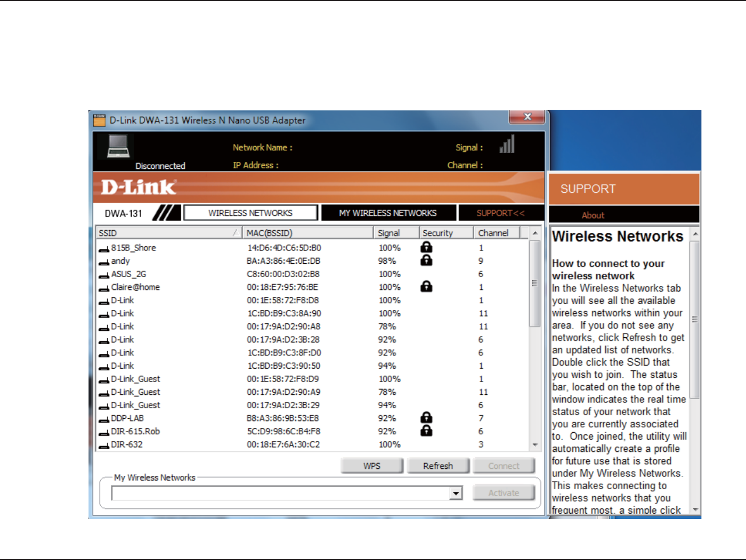Click 'How to connect to your wireless network' heading

[x=609, y=270]
